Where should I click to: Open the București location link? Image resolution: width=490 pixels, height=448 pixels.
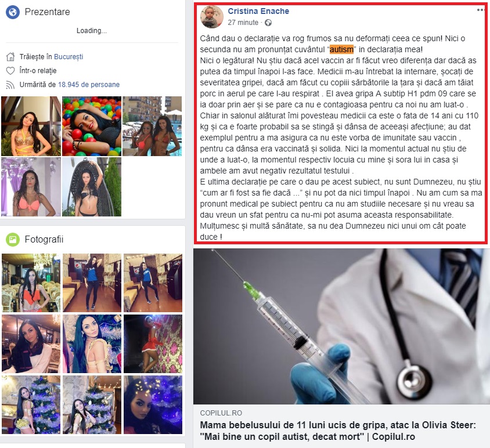[69, 57]
